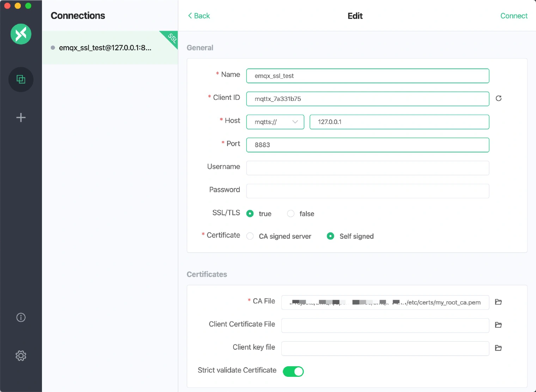Screen dimensions: 536x392
Task: Open folder picker for Client Certificate File
Action: click(x=498, y=325)
